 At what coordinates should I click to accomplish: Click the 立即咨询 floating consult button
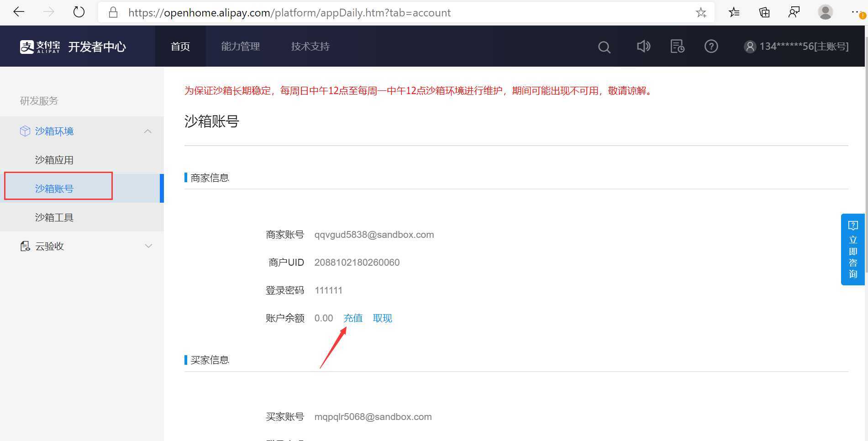click(x=852, y=249)
